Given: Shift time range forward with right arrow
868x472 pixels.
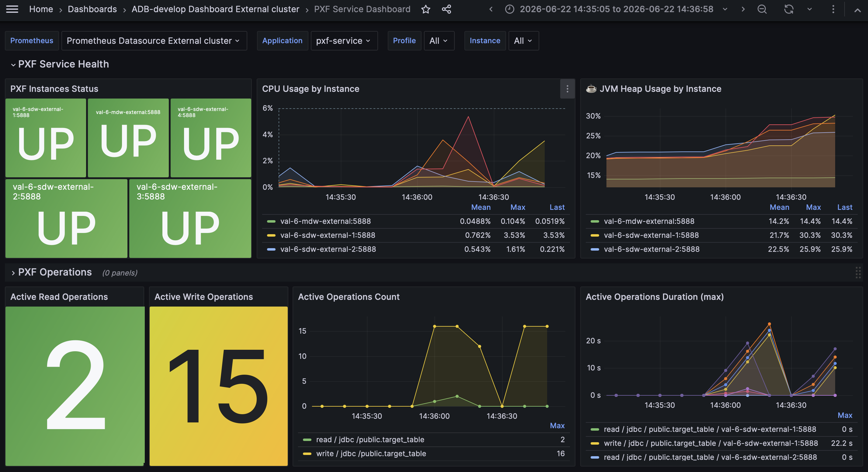Looking at the screenshot, I should coord(743,9).
